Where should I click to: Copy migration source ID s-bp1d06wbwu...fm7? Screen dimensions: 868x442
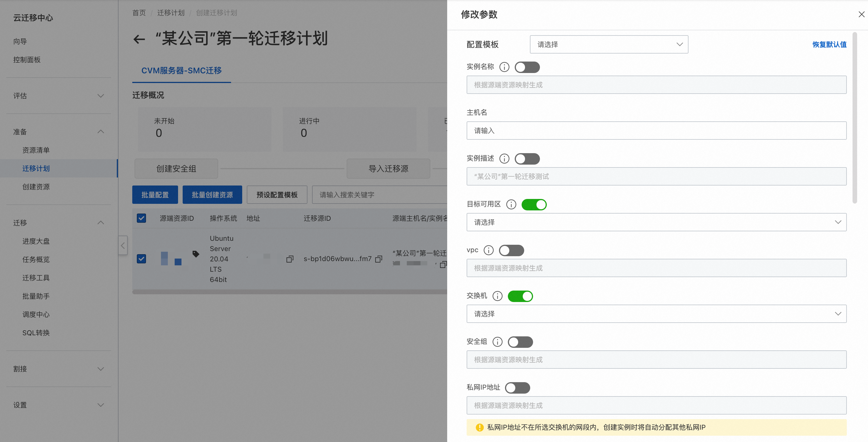379,259
